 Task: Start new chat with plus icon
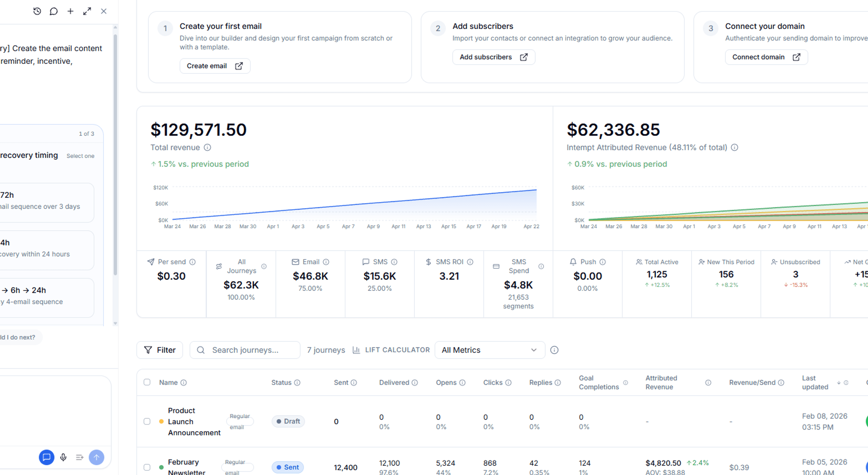coord(71,11)
